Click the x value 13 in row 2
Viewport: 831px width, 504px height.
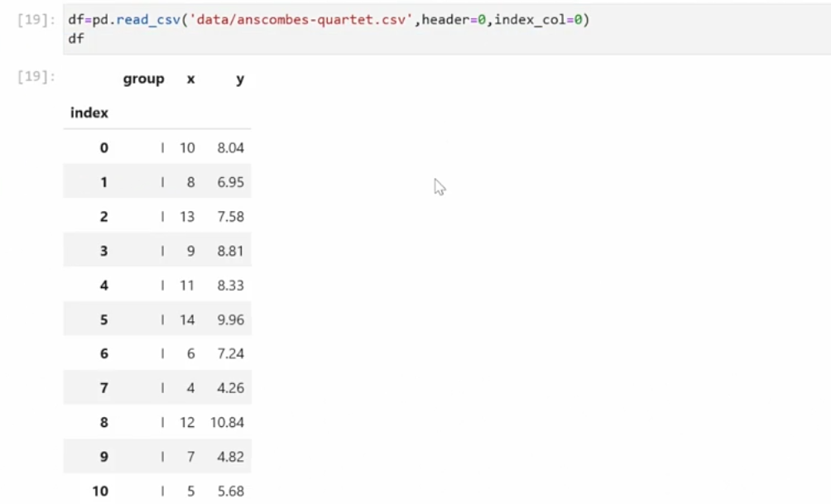[x=187, y=217]
